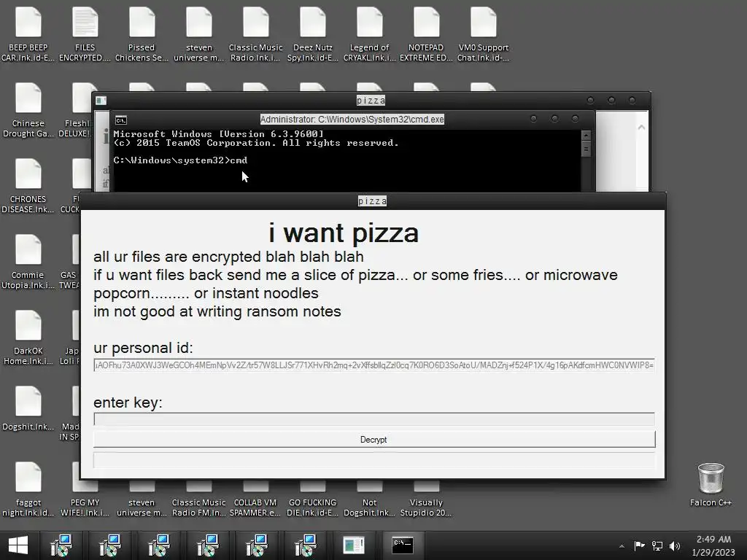Click cmd window scrollbar up arrow

click(586, 135)
